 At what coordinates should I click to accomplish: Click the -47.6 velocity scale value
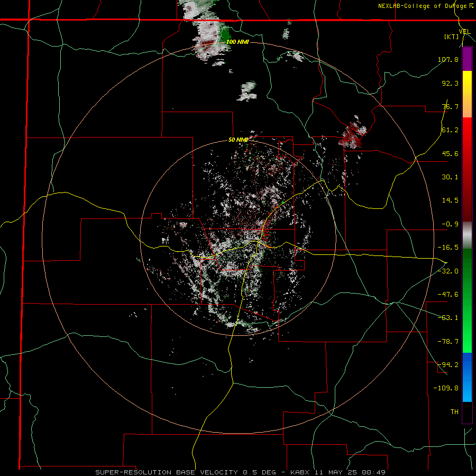point(448,295)
